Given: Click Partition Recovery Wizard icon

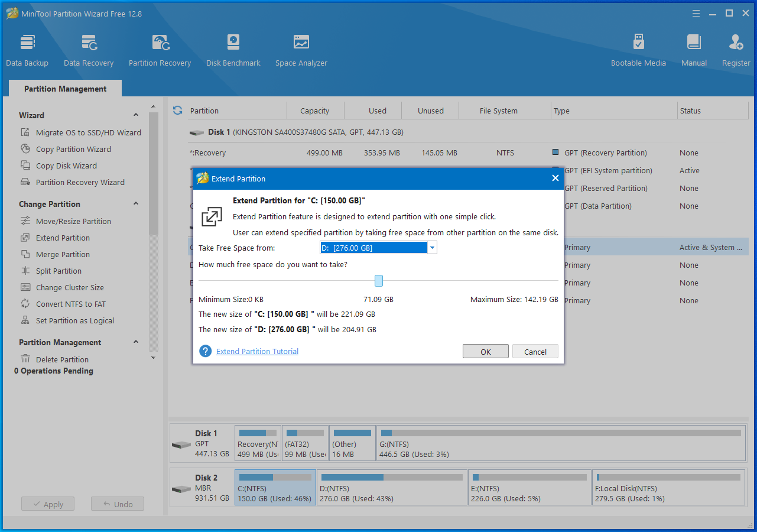Looking at the screenshot, I should 25,182.
